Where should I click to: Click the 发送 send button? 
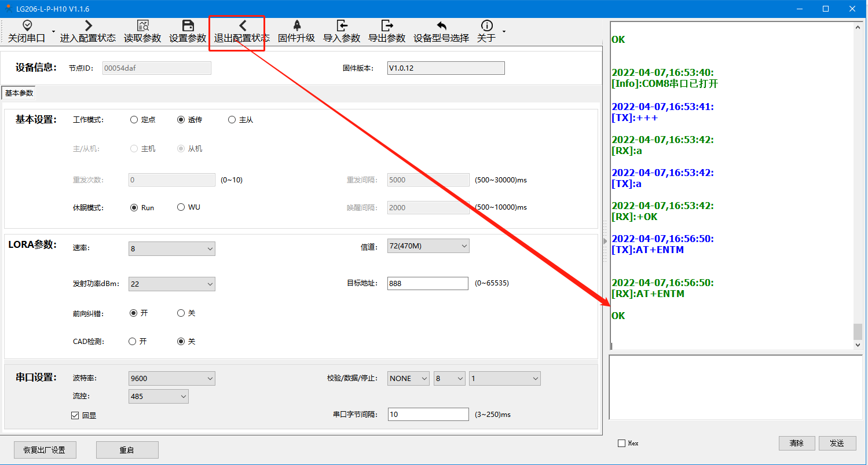(837, 444)
